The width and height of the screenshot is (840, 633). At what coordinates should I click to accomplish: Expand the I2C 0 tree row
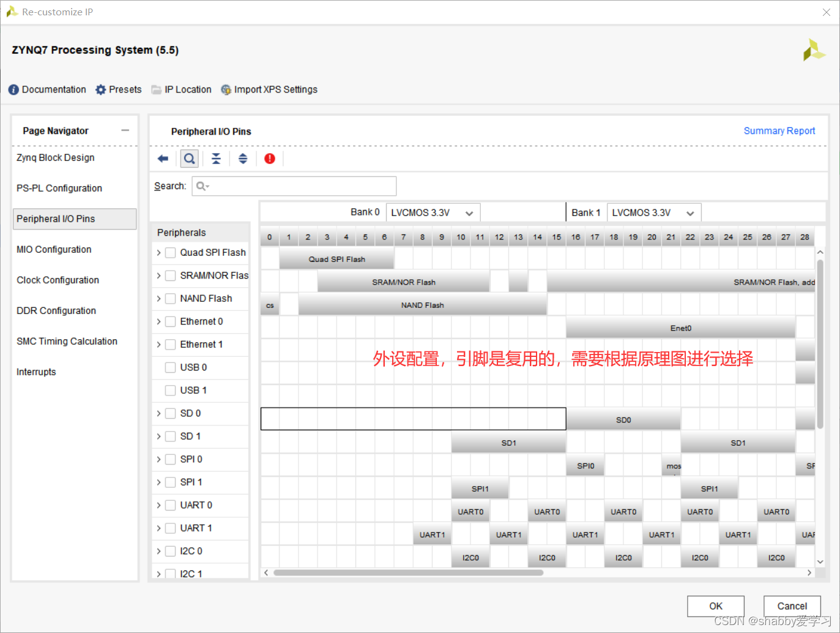[158, 551]
